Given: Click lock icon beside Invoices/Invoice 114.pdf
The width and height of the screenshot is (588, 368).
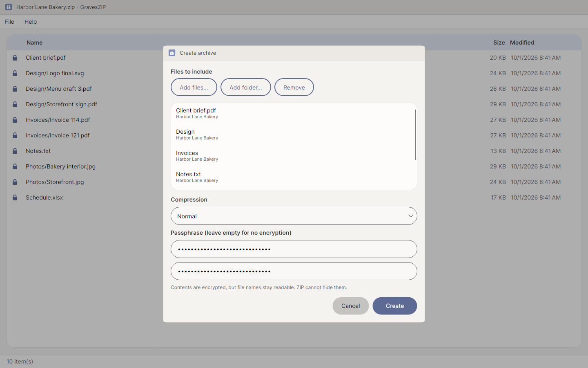Looking at the screenshot, I should [15, 120].
